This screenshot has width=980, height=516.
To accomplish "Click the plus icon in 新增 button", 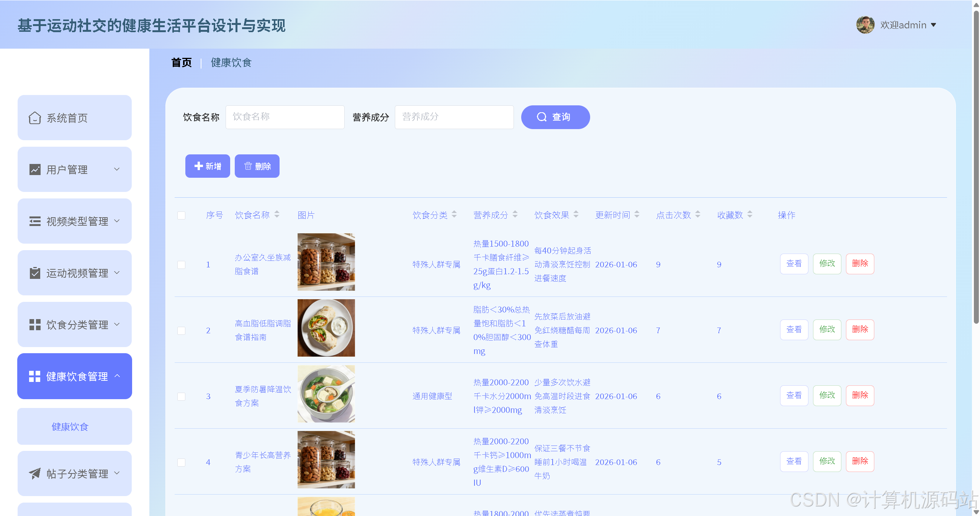I will click(x=198, y=166).
